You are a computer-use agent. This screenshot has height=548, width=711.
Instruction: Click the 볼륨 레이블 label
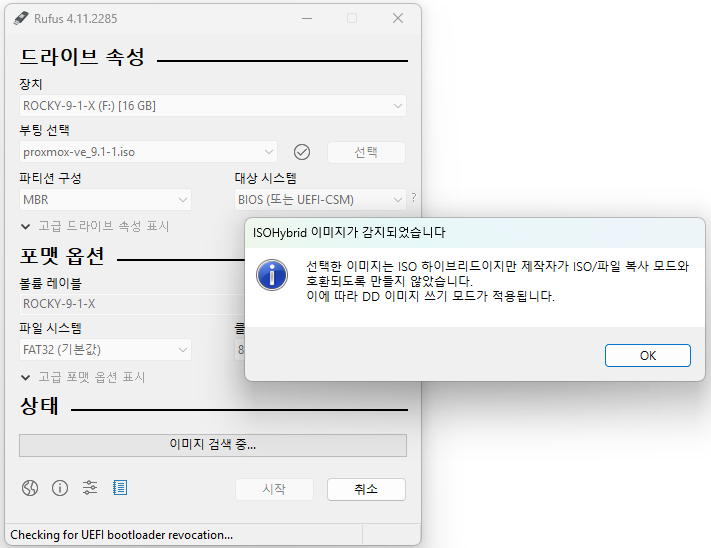50,284
